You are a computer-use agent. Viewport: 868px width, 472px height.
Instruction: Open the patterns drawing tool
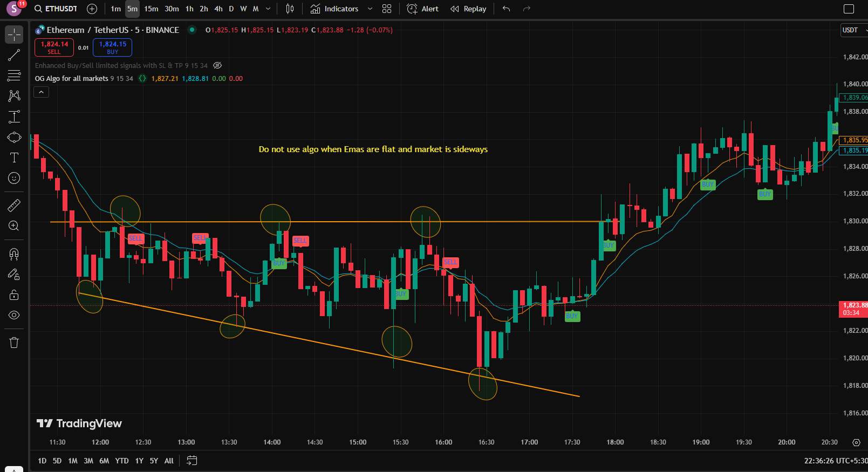[x=14, y=96]
